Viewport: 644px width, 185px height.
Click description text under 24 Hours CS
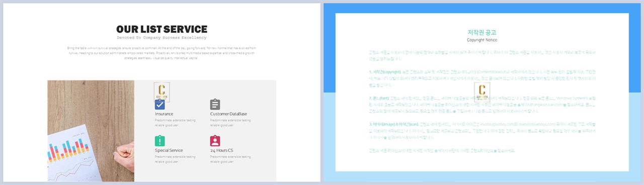pyautogui.click(x=230, y=159)
